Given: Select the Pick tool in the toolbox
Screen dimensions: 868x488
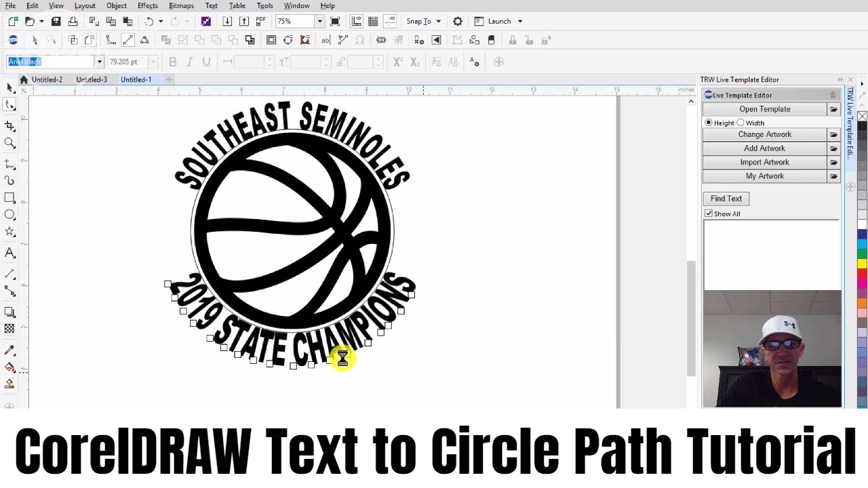Looking at the screenshot, I should (x=9, y=87).
